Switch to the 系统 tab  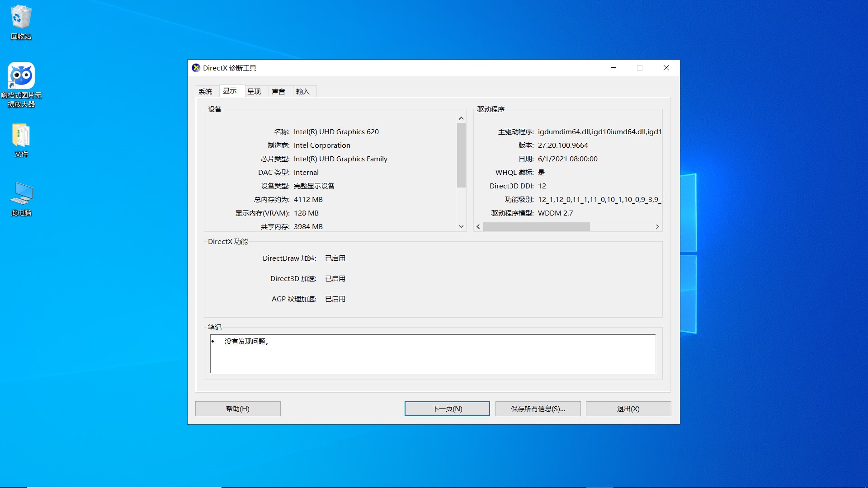tap(206, 91)
